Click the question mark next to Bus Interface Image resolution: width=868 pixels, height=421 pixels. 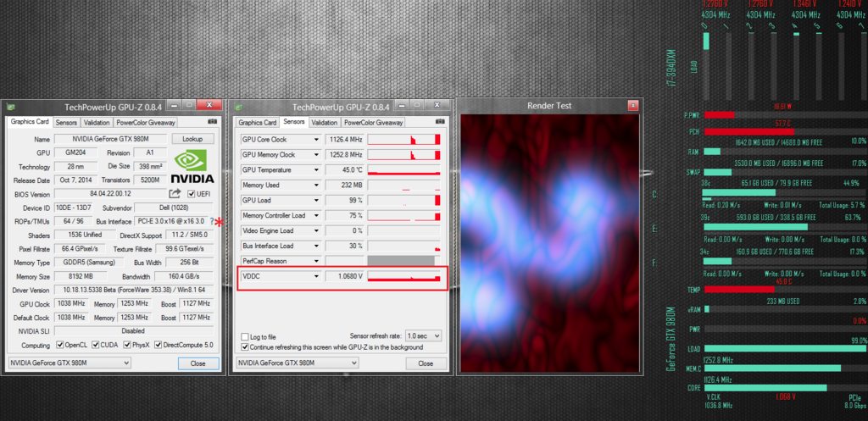coord(211,221)
